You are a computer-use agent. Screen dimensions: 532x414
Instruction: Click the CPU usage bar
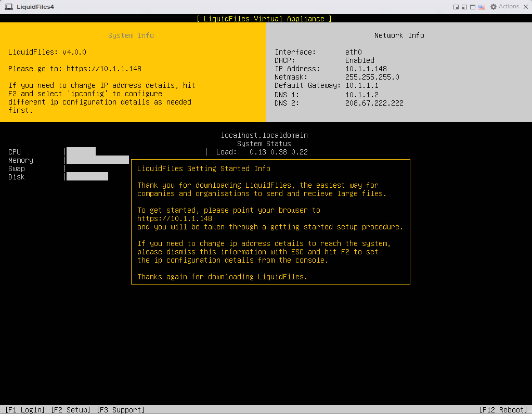pos(81,152)
